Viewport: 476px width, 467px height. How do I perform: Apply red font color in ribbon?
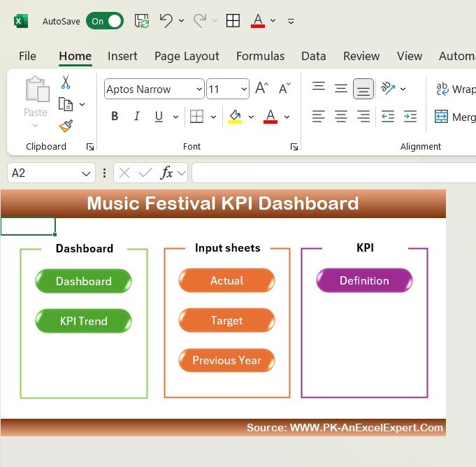tap(271, 117)
